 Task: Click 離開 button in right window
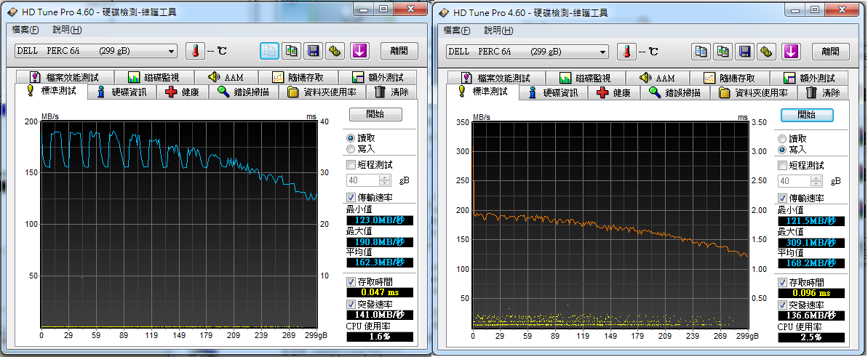[831, 52]
